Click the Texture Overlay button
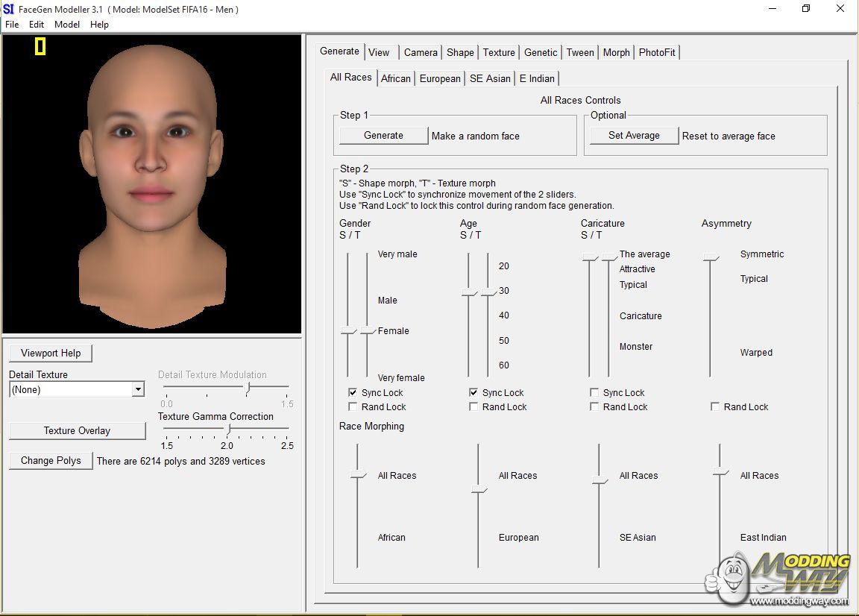Image resolution: width=859 pixels, height=616 pixels. click(77, 431)
